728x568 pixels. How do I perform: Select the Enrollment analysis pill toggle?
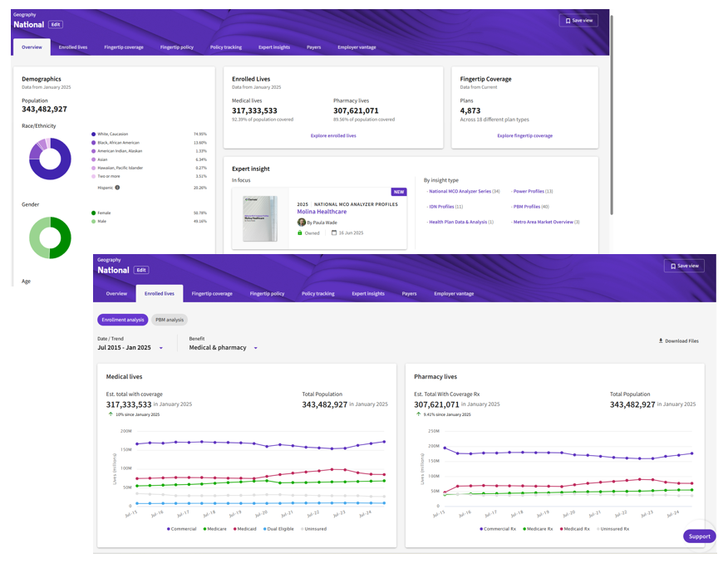click(x=123, y=320)
